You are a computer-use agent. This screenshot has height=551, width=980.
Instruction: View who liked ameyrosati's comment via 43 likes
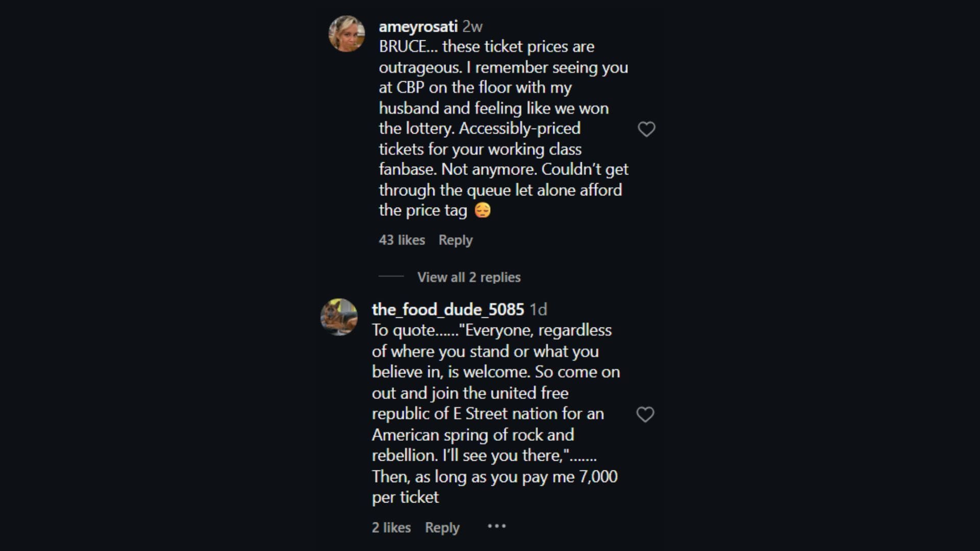click(402, 240)
